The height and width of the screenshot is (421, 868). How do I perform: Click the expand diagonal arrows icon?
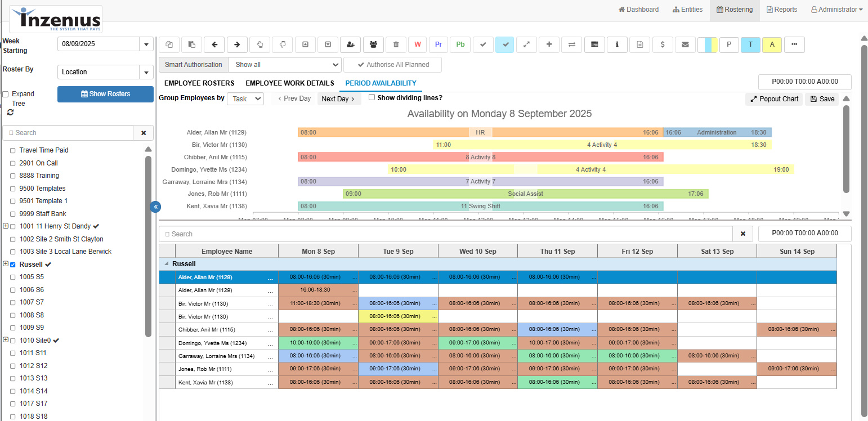526,44
